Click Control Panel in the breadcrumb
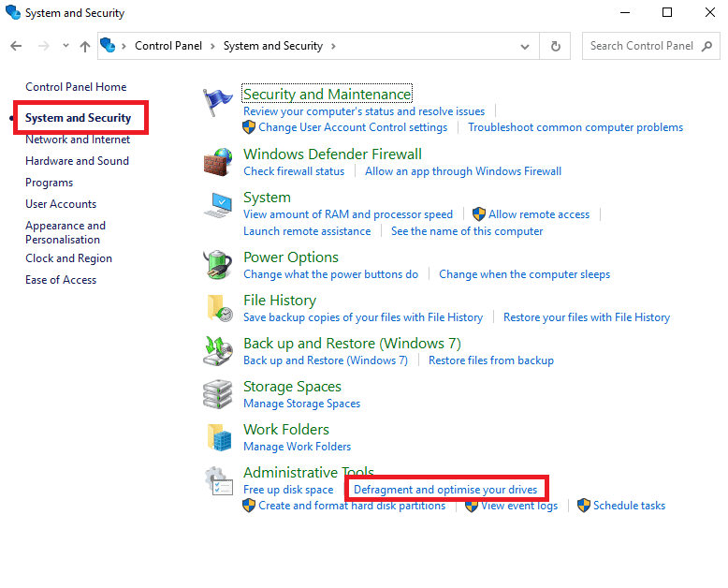The height and width of the screenshot is (588, 728). click(168, 46)
